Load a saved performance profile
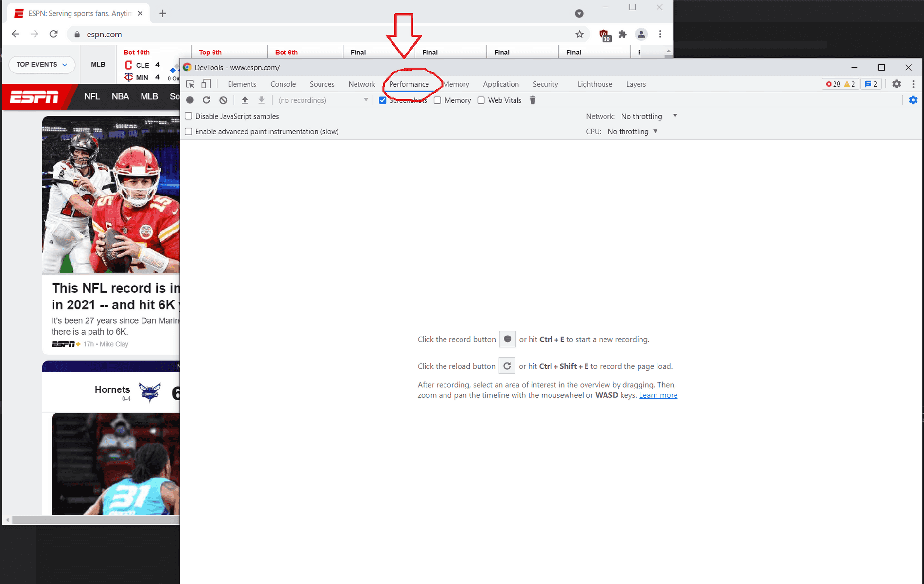The image size is (924, 584). point(245,100)
